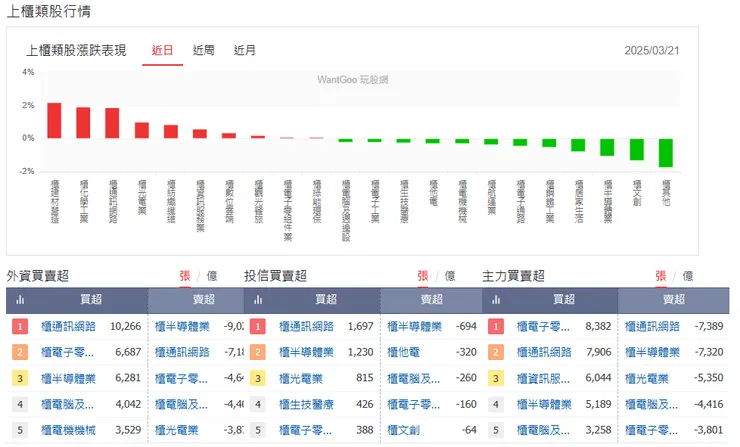Open 櫃電子零... in 主力 買超 ranked 1

[543, 326]
